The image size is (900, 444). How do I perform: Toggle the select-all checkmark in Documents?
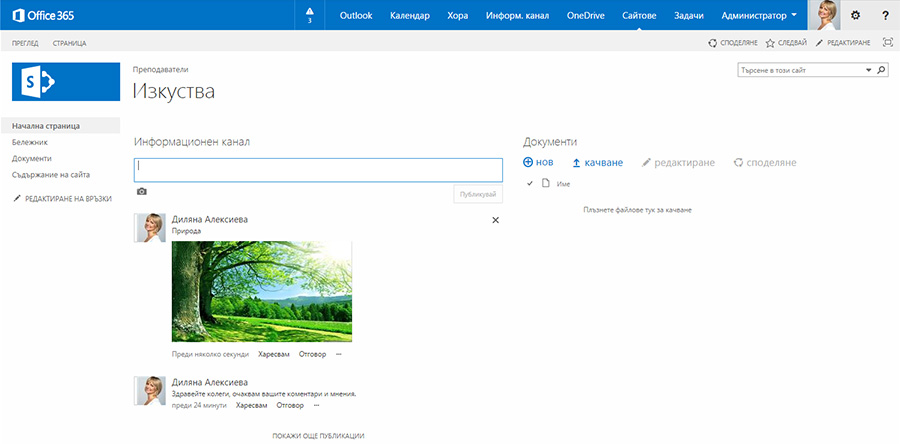coord(529,184)
